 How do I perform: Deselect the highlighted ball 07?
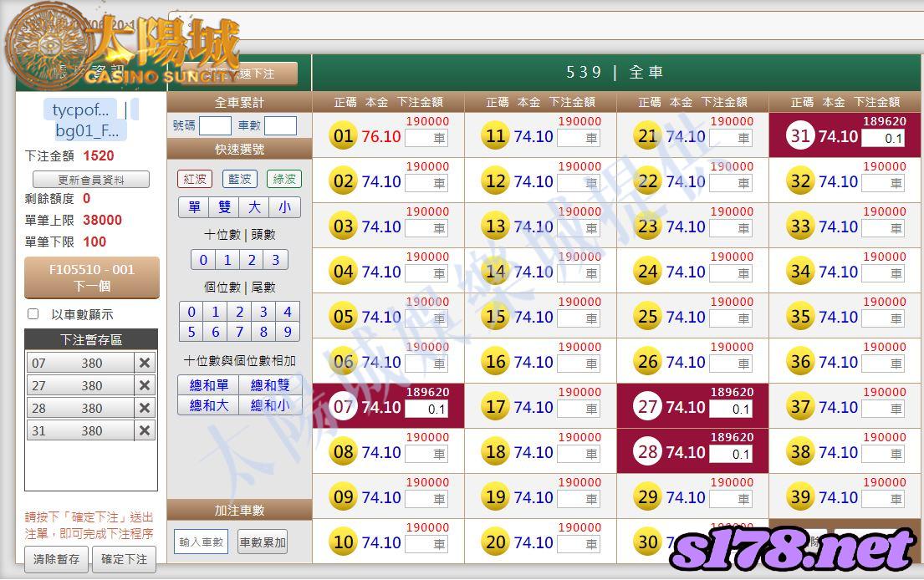tap(343, 406)
